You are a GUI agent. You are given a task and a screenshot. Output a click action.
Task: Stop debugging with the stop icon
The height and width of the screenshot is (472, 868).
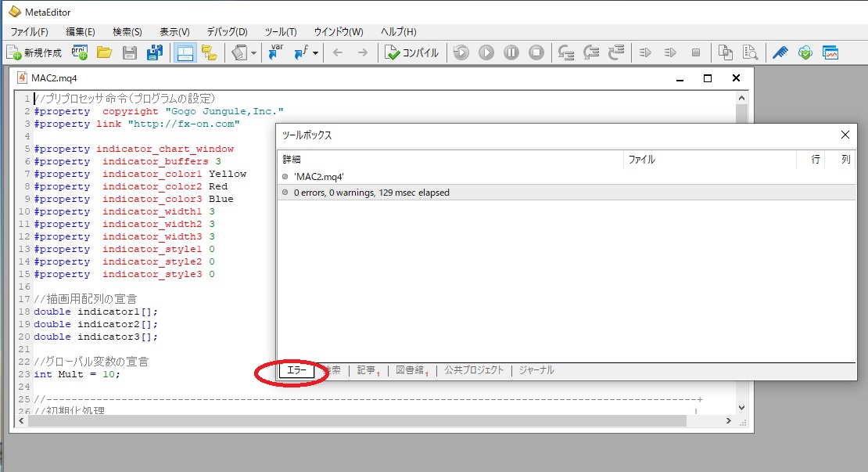click(x=536, y=53)
